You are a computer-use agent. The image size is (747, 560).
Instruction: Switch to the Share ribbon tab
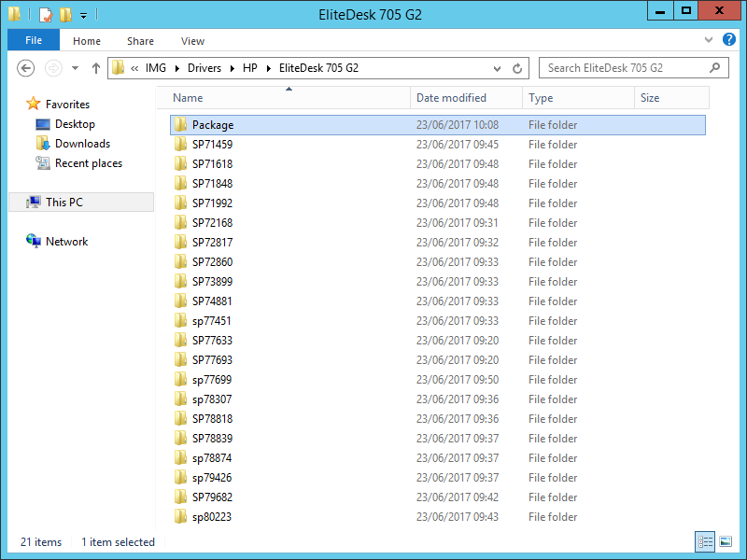click(x=140, y=41)
